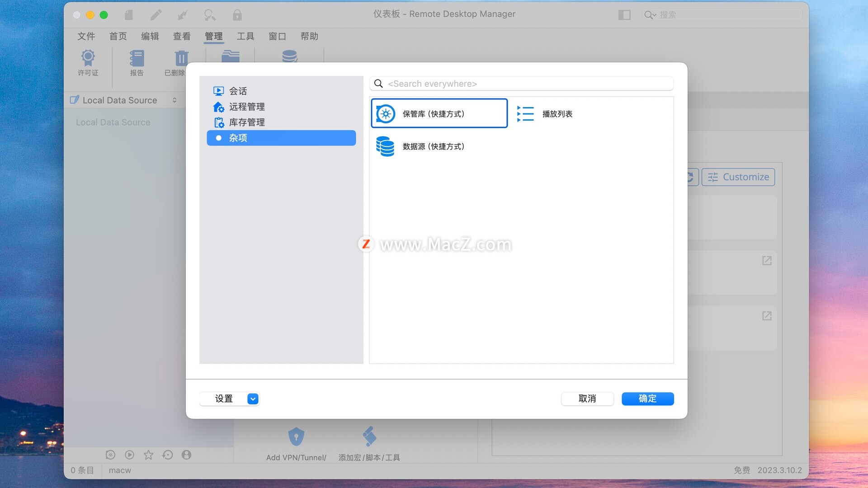Select the 播放列表 playlist icon
The image size is (868, 488).
point(525,114)
